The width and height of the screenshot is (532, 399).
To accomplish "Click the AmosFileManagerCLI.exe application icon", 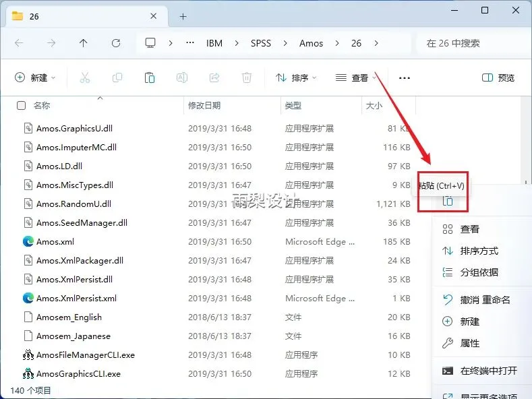I will pyautogui.click(x=28, y=355).
